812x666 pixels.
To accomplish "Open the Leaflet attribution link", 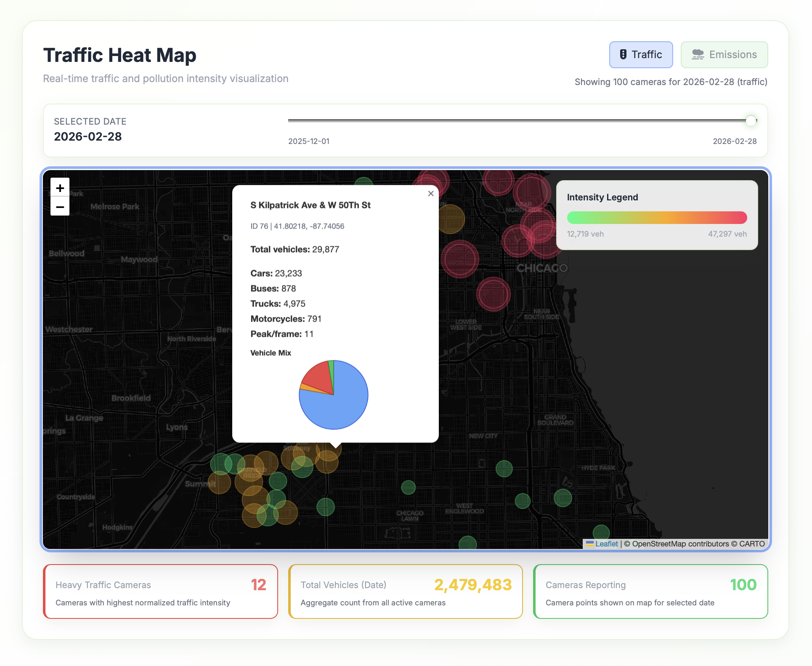I will click(606, 543).
